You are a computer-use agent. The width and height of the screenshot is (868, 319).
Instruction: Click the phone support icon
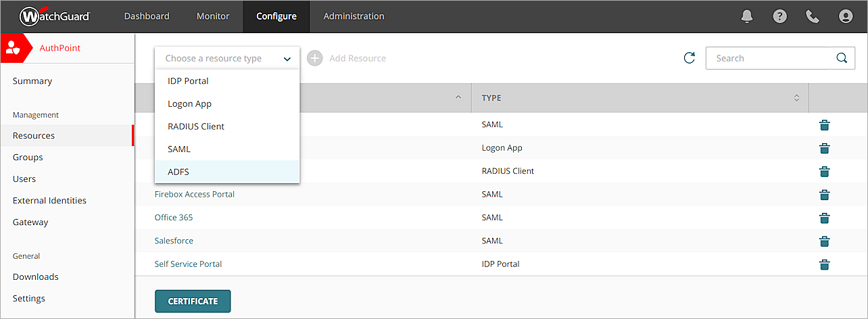point(813,16)
